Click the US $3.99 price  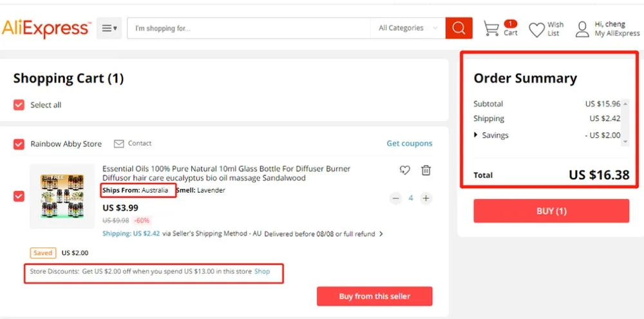(x=120, y=208)
